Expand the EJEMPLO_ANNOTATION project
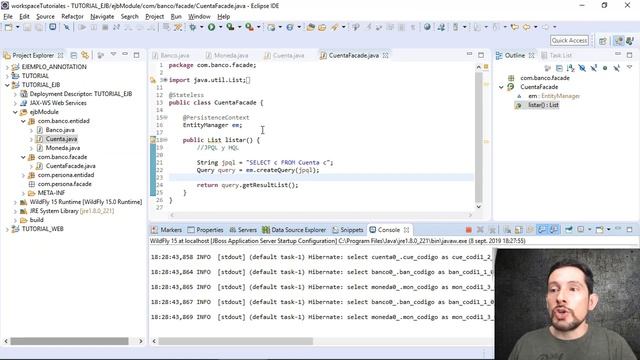The image size is (640, 360). click(7, 67)
